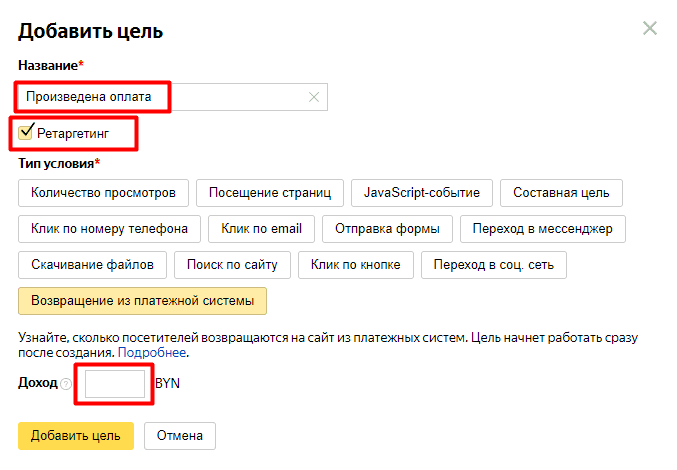Click the help icon next to Доход
The width and height of the screenshot is (677, 470).
pos(66,384)
